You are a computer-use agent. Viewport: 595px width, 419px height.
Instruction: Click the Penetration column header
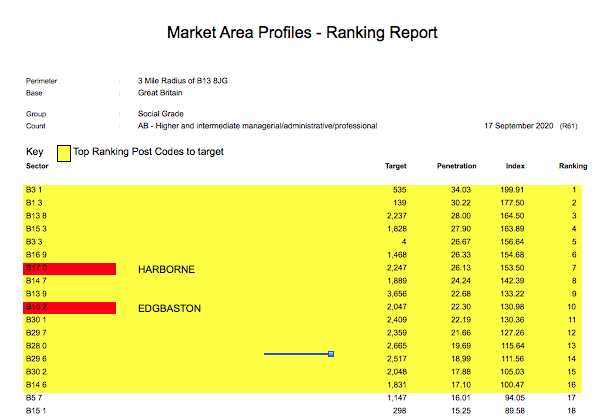pos(456,166)
